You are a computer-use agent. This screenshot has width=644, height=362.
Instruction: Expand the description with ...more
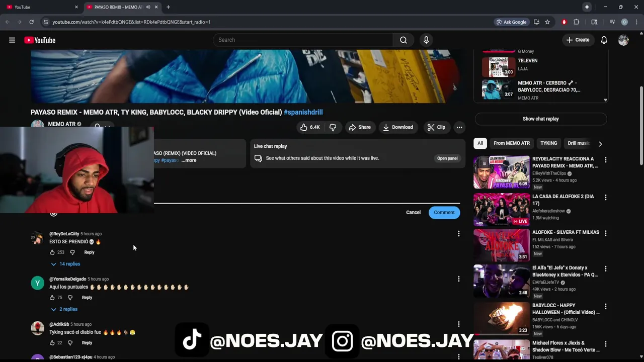189,160
